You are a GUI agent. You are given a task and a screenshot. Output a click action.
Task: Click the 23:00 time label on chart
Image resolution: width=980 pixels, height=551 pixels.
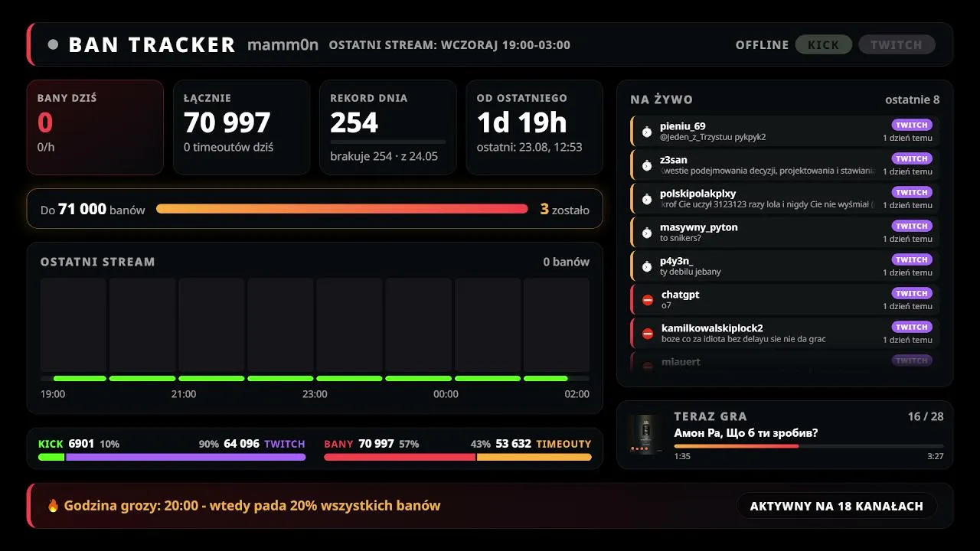[315, 394]
